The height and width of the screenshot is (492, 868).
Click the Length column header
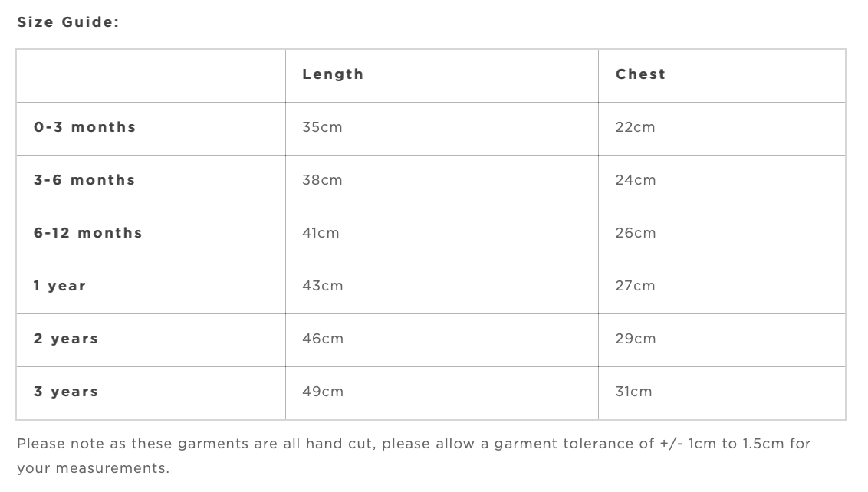[333, 74]
